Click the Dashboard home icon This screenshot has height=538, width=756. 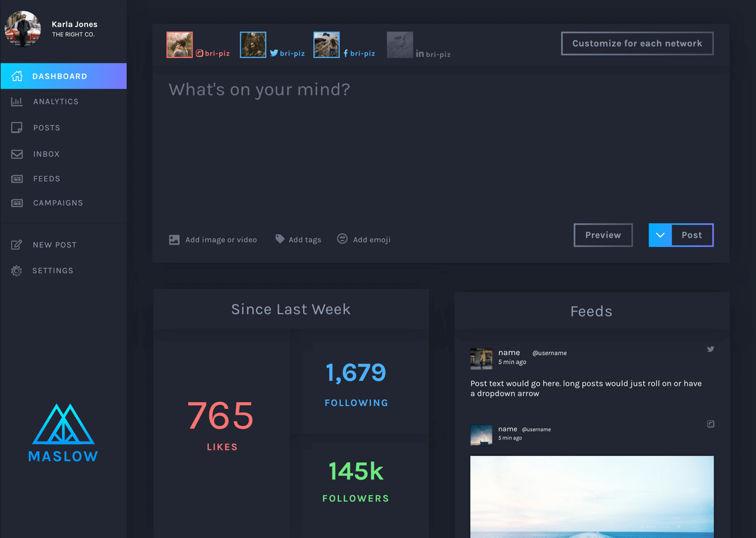pyautogui.click(x=17, y=76)
